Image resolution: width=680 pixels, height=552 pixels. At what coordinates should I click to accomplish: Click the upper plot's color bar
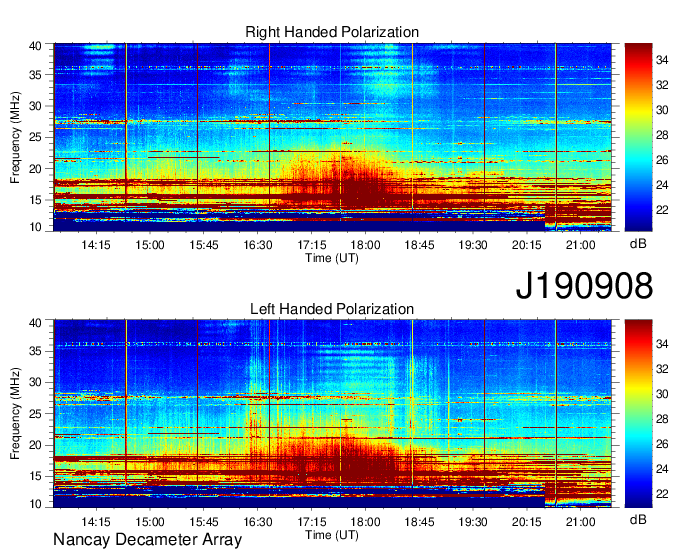click(x=638, y=137)
